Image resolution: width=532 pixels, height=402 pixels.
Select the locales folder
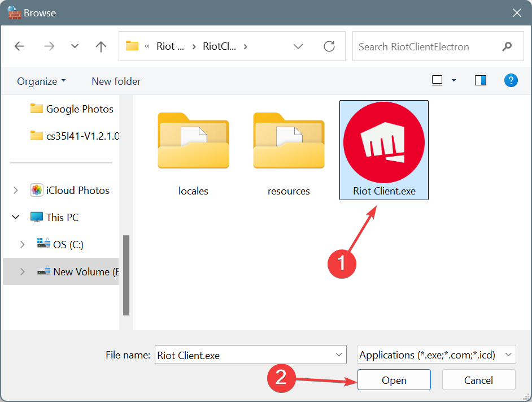pos(193,154)
